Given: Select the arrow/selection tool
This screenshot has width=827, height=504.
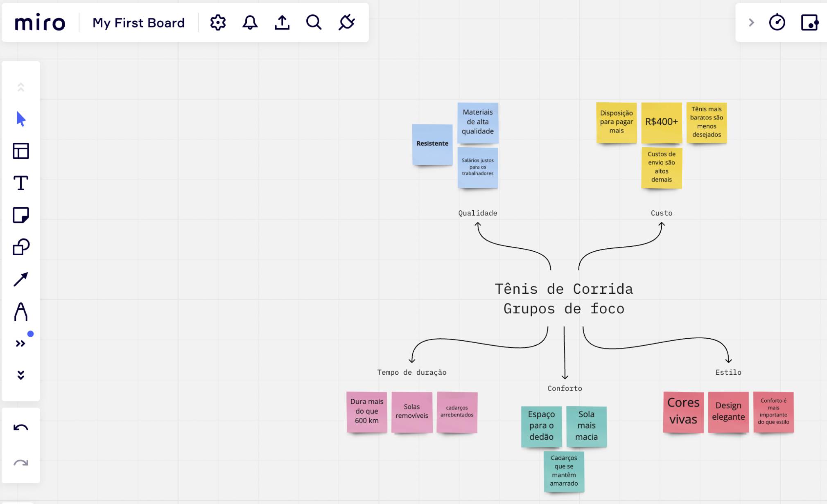Looking at the screenshot, I should (x=20, y=119).
